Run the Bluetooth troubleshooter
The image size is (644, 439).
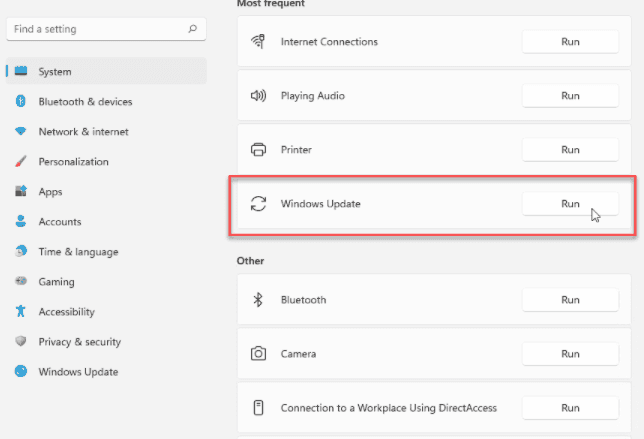[570, 300]
